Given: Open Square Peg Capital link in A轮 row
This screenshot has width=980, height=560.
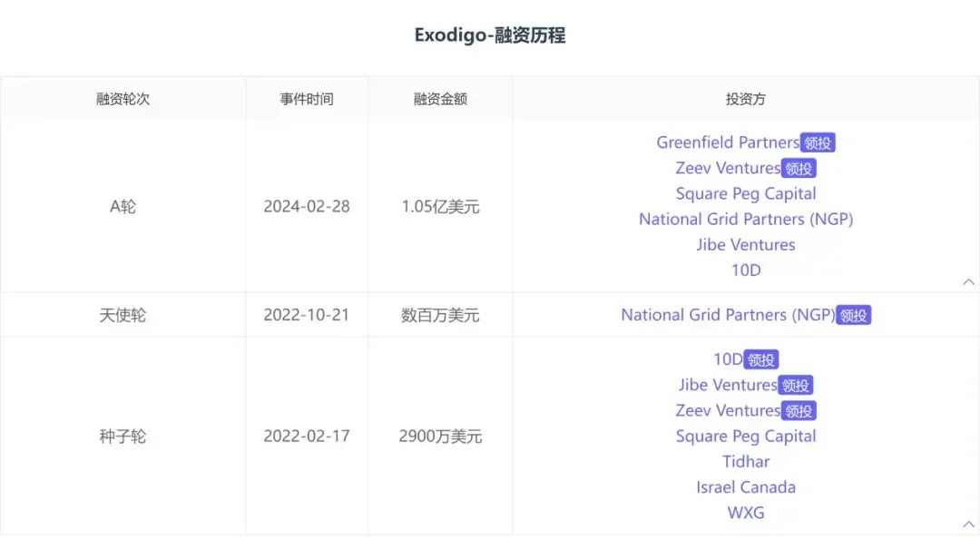Looking at the screenshot, I should point(746,193).
